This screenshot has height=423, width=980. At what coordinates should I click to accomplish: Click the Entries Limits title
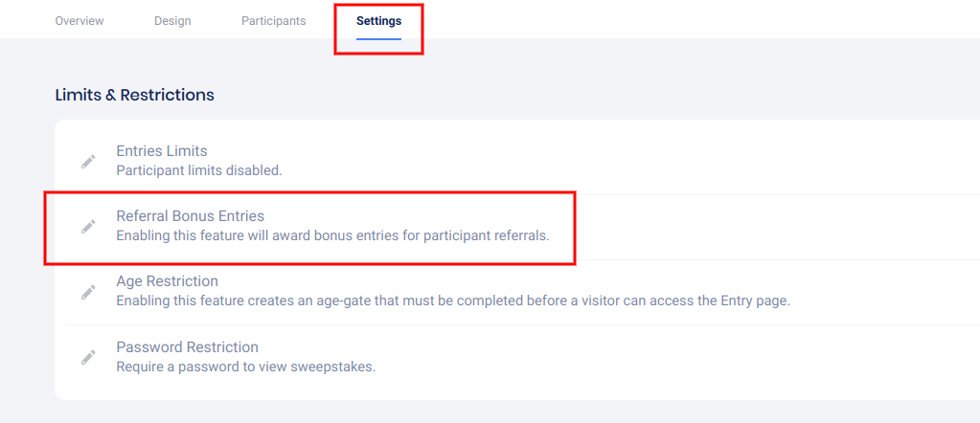162,151
